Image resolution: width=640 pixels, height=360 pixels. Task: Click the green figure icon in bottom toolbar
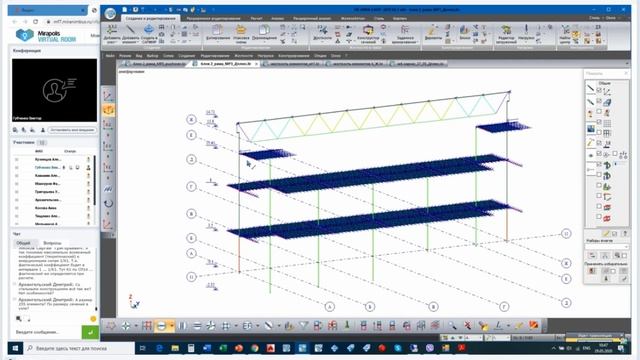pyautogui.click(x=347, y=325)
